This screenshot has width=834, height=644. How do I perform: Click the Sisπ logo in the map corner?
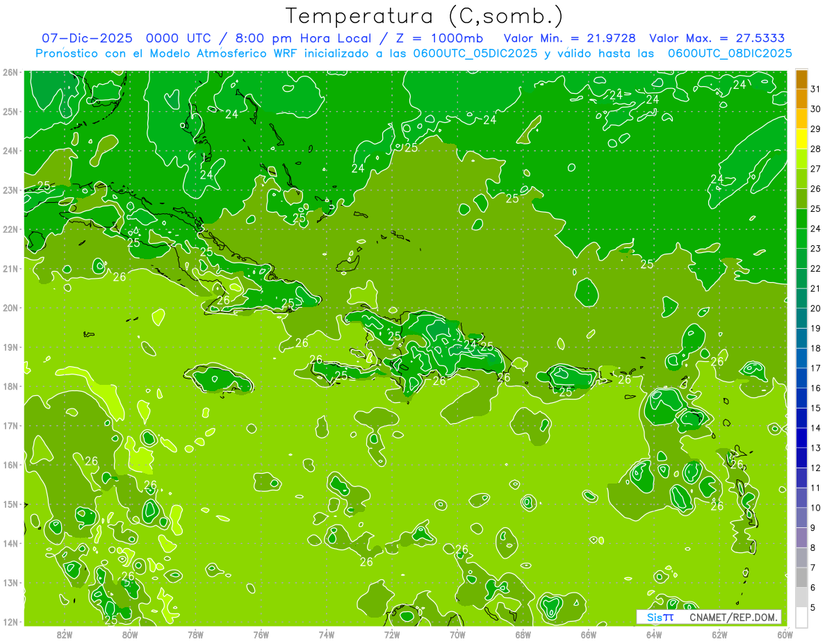coord(660,617)
